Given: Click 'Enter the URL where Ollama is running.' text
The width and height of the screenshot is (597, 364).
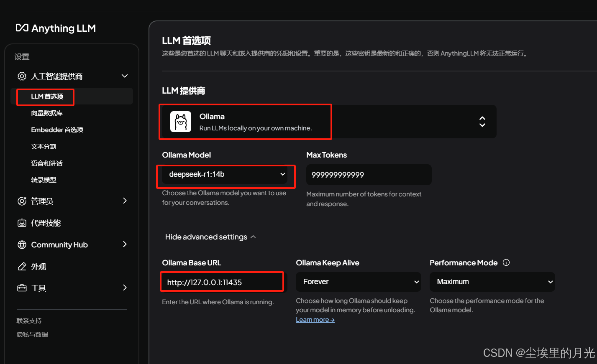Looking at the screenshot, I should click(x=218, y=302).
